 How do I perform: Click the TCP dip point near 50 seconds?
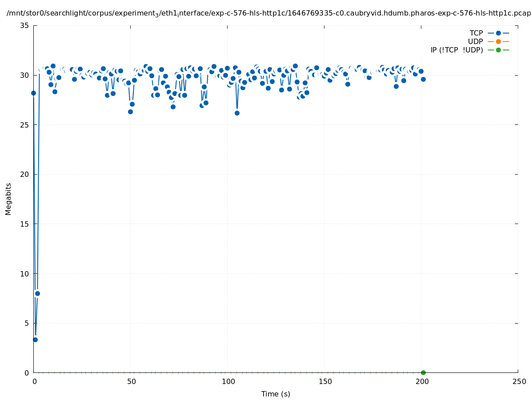130,112
